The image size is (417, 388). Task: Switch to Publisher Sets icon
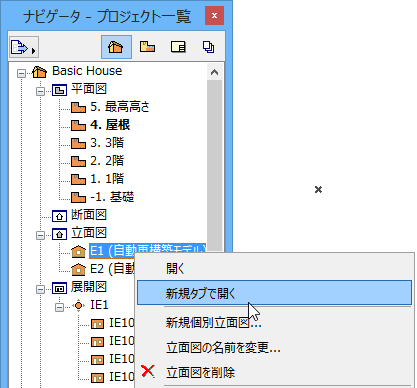coord(209,47)
